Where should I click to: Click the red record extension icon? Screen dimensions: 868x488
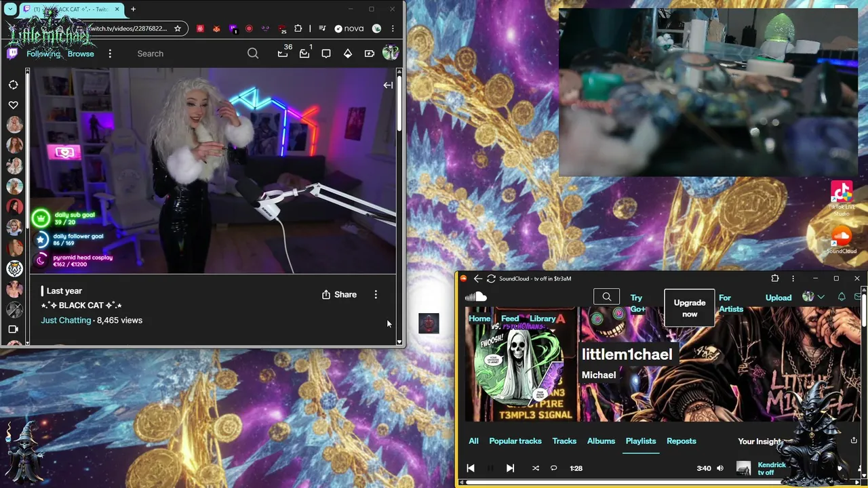pyautogui.click(x=249, y=28)
